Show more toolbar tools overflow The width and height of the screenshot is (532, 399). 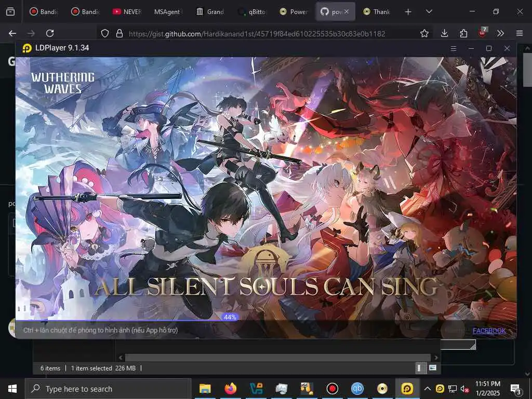point(500,33)
